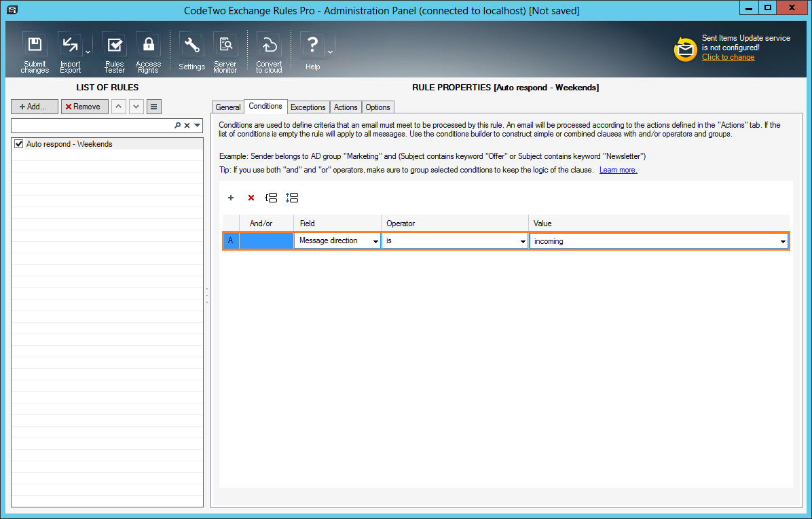Select condition row A header
Image resolution: width=812 pixels, height=519 pixels.
coord(231,241)
